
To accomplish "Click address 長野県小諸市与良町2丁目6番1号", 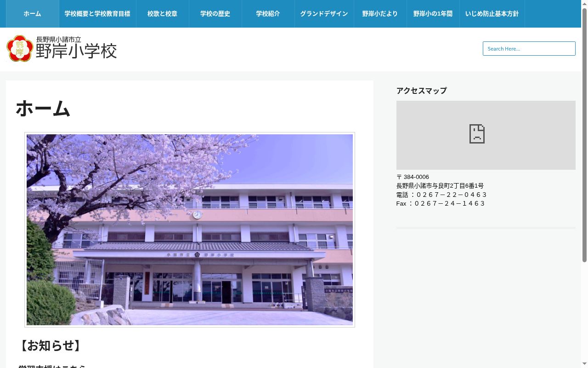I will 440,186.
